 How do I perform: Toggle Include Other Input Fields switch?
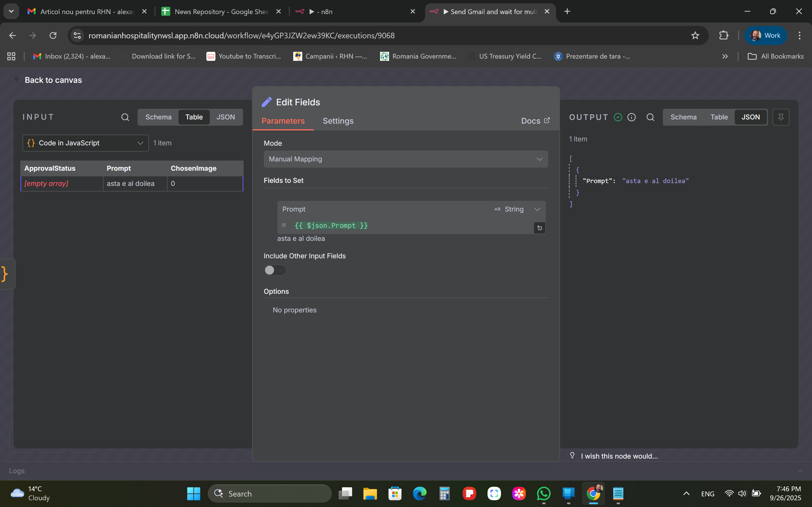click(x=275, y=270)
